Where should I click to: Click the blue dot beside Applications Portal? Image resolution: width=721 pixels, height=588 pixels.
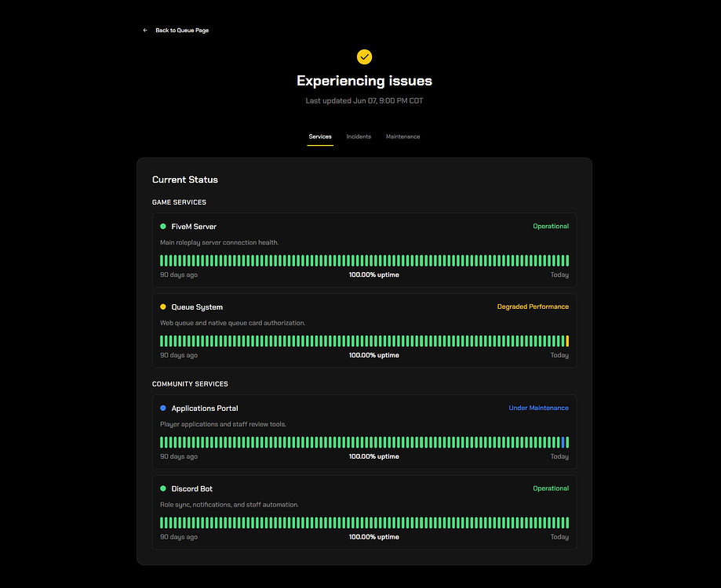point(162,408)
